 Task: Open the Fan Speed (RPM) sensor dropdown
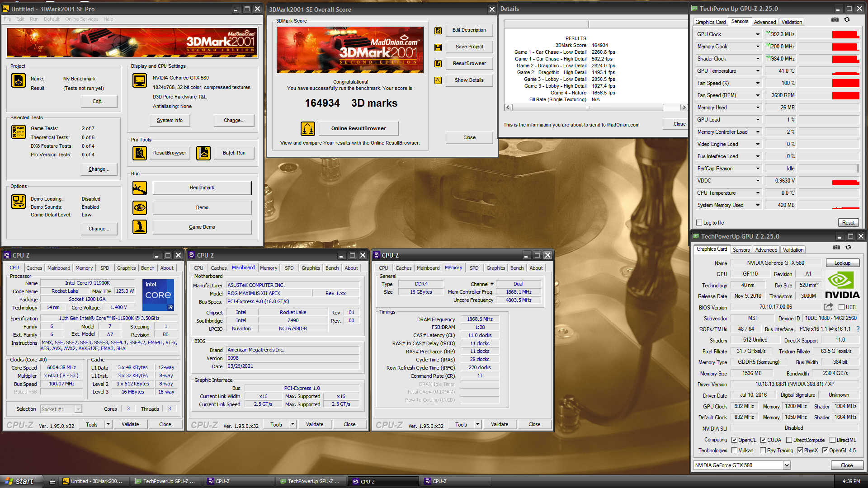tap(758, 95)
